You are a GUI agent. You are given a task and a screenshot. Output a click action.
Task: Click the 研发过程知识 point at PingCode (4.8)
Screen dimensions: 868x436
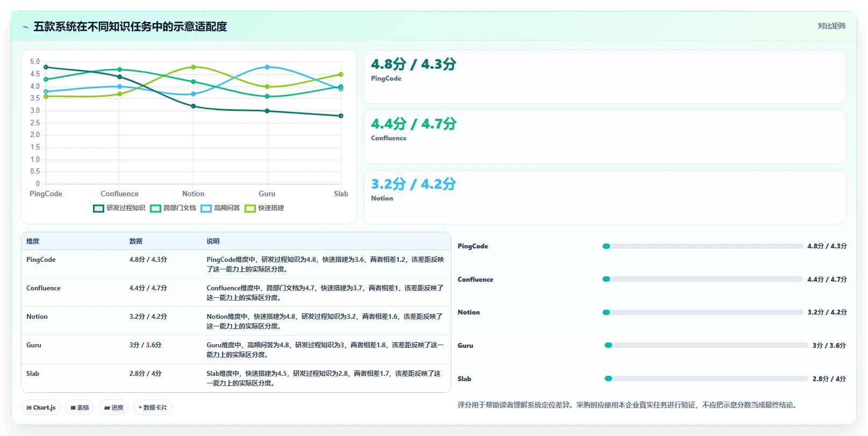coord(46,67)
